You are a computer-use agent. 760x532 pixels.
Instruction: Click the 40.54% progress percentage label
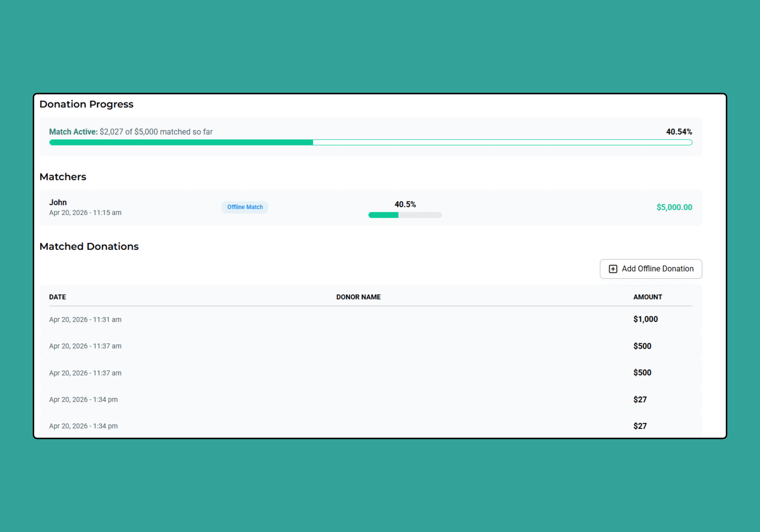[679, 132]
